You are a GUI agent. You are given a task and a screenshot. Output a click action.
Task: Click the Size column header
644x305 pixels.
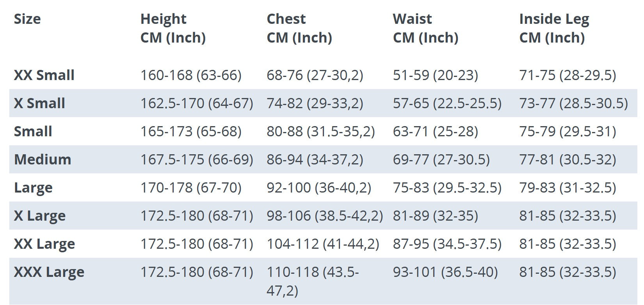(27, 19)
